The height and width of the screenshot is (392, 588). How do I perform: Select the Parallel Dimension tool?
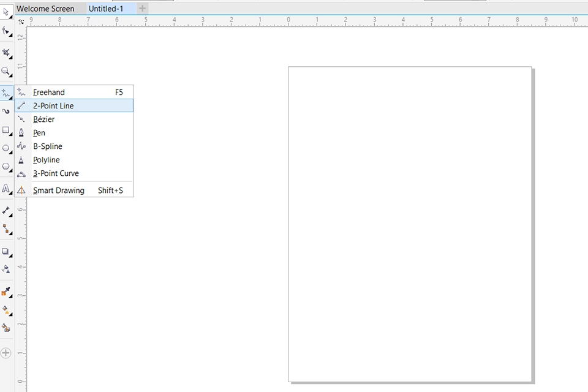pyautogui.click(x=6, y=211)
